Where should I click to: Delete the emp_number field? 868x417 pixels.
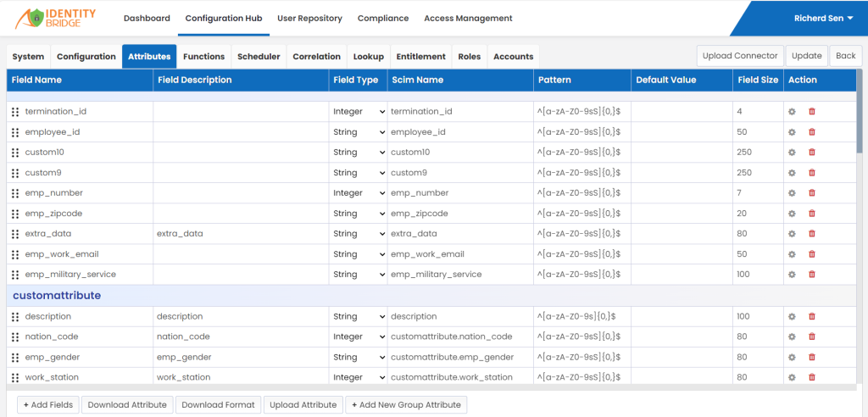[x=812, y=192]
